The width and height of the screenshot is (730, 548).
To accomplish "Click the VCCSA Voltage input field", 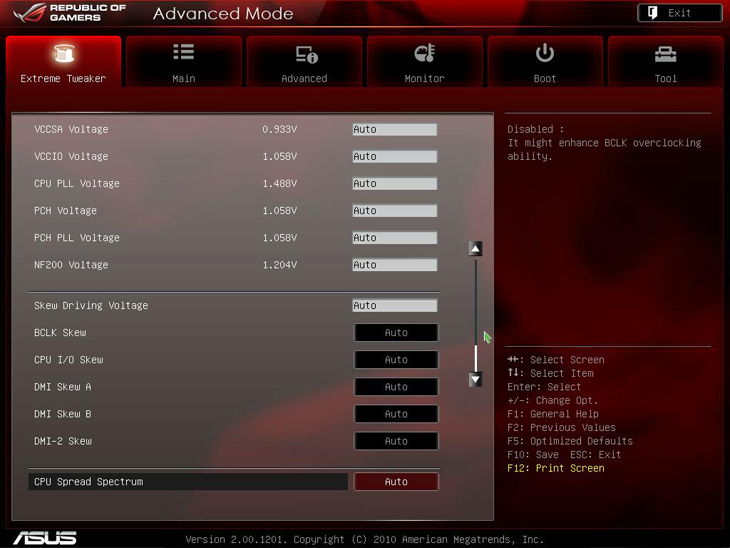I will (x=394, y=130).
